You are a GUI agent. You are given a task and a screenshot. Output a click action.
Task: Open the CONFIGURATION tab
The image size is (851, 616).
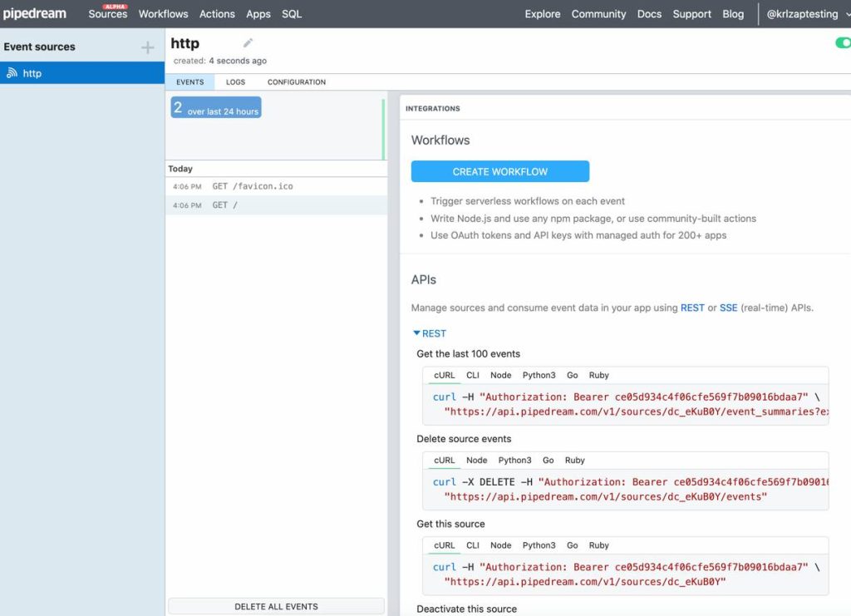(296, 81)
